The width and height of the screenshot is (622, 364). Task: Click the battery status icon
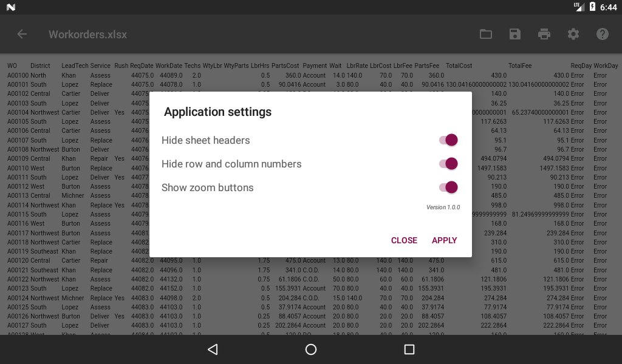592,7
